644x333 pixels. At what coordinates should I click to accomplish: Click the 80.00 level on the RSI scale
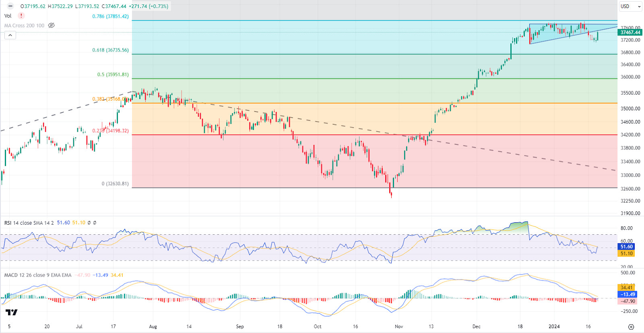tap(627, 228)
